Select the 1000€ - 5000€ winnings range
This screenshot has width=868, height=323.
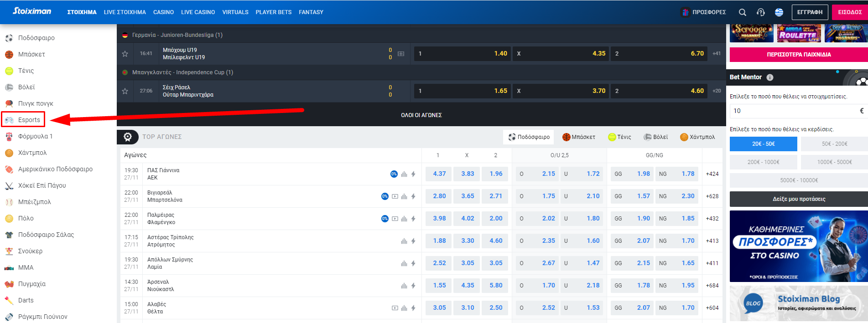pos(835,162)
